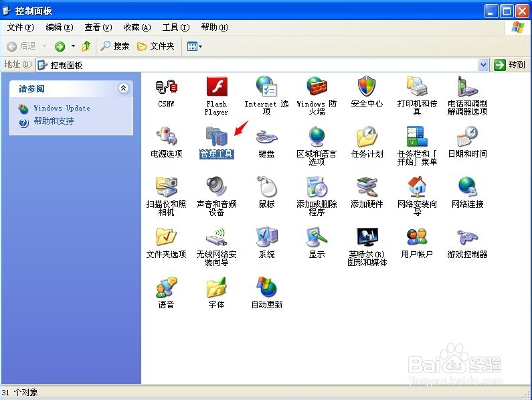Open 添加硬件 icon

point(367,187)
